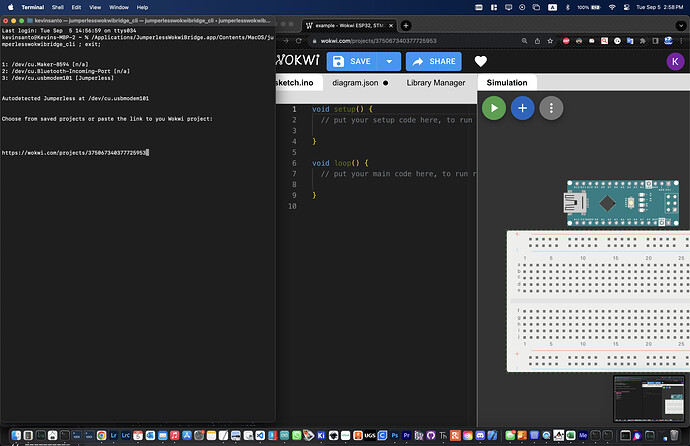Click the Wokwi logo
Viewport: 690px width, 446px height.
pos(297,61)
